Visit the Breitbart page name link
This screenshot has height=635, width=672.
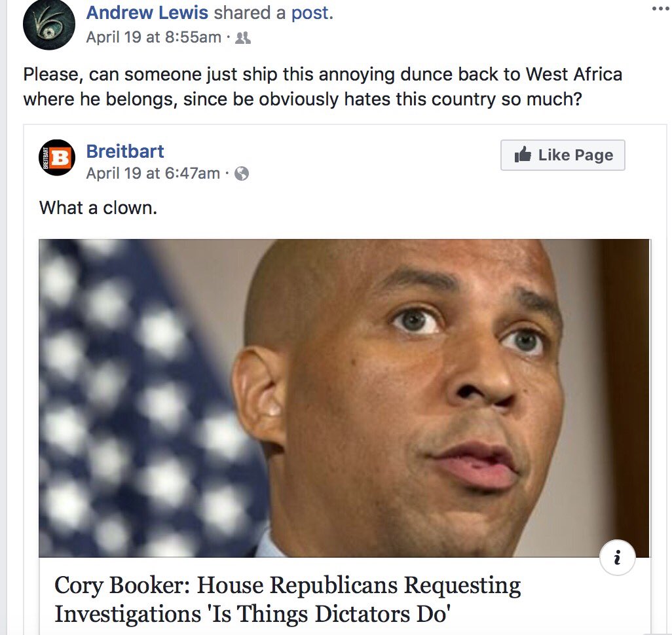[x=124, y=151]
